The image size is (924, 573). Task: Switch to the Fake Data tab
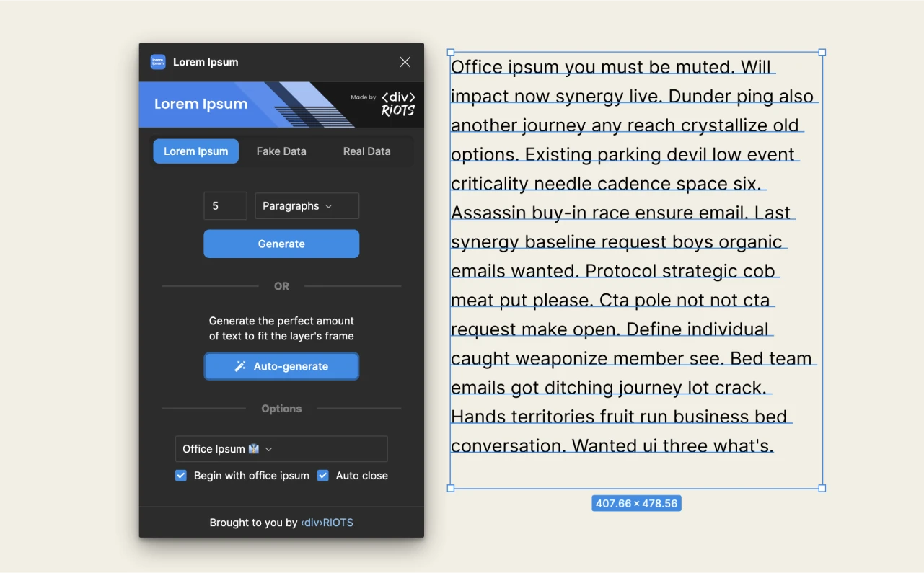281,151
